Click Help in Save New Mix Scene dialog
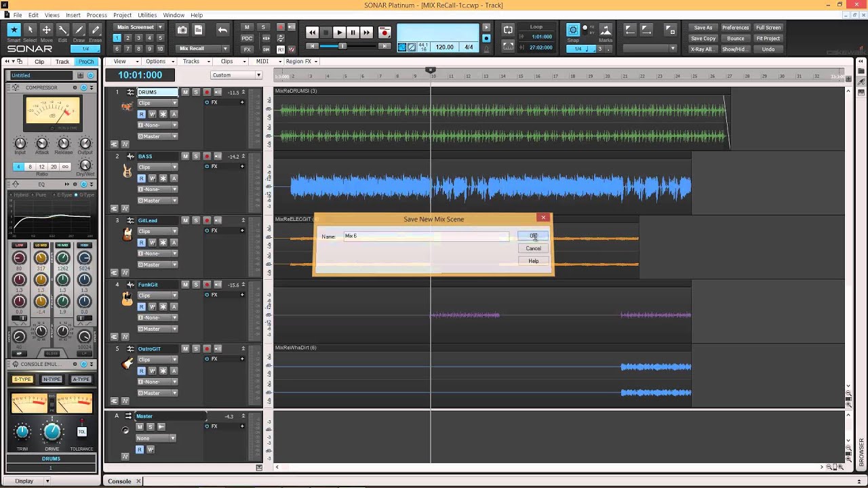This screenshot has width=868, height=488. point(533,261)
